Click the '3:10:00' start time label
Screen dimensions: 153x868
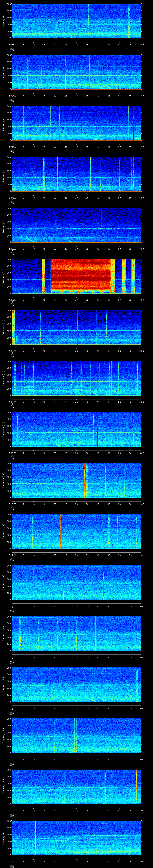(x=12, y=504)
